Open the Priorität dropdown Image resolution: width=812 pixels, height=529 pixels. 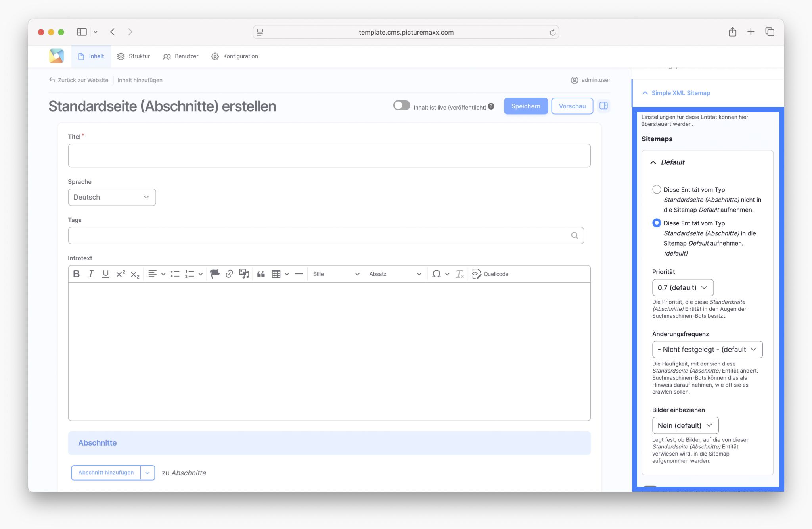tap(682, 288)
